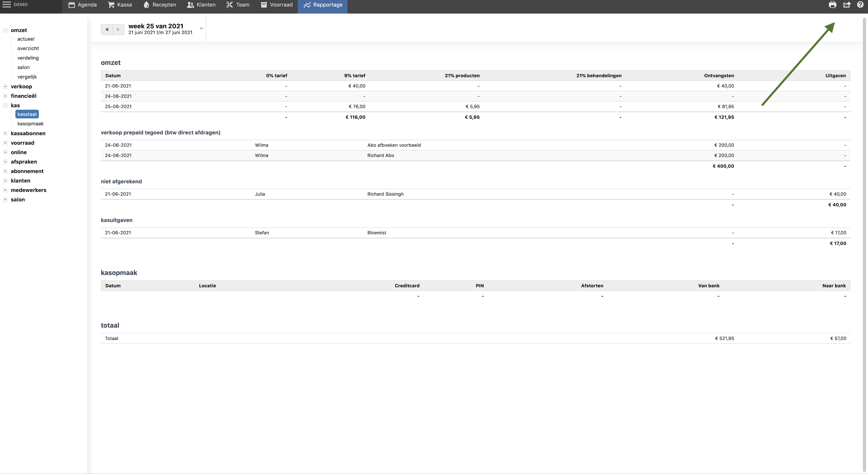
Task: Open the hamburger menu next to DEMO
Action: click(6, 4)
